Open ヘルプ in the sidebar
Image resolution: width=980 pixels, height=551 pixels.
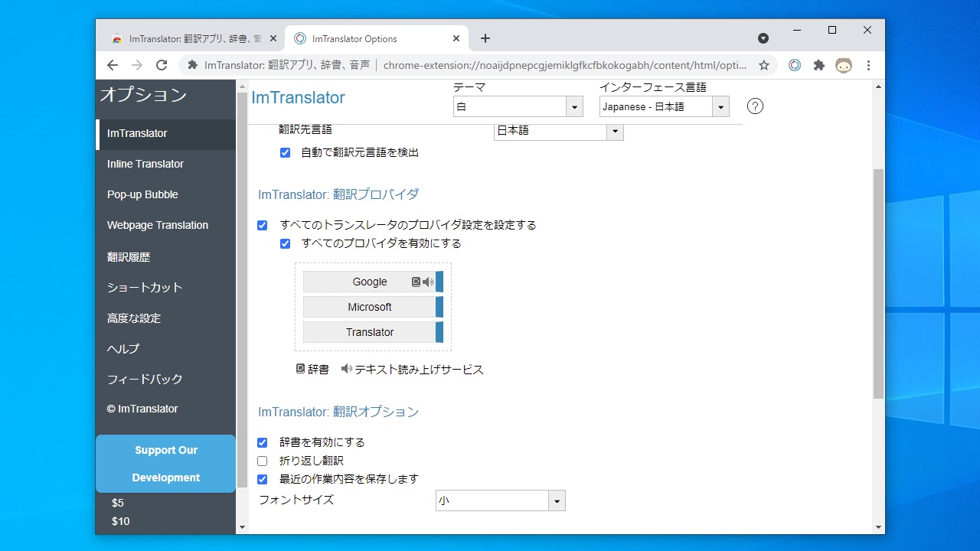pyautogui.click(x=166, y=349)
